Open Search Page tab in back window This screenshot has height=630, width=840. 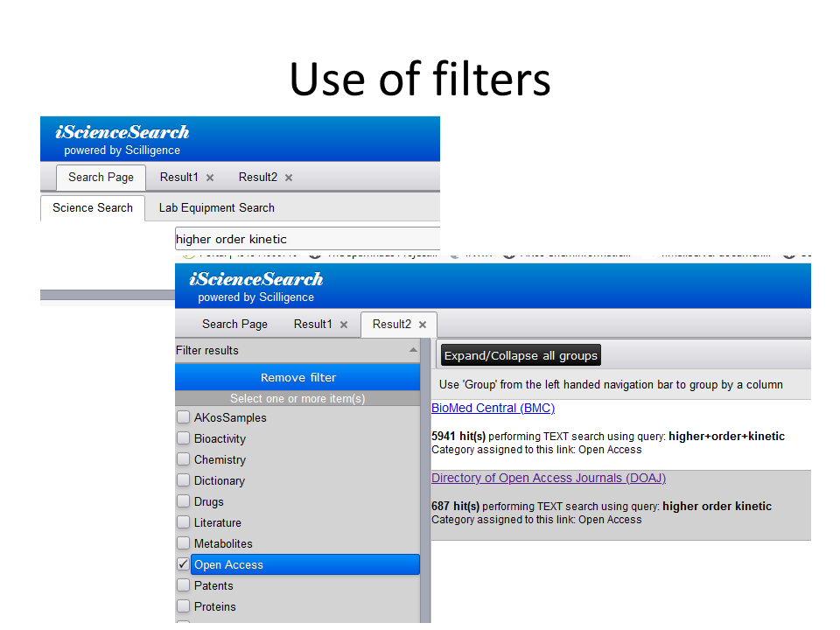tap(101, 178)
